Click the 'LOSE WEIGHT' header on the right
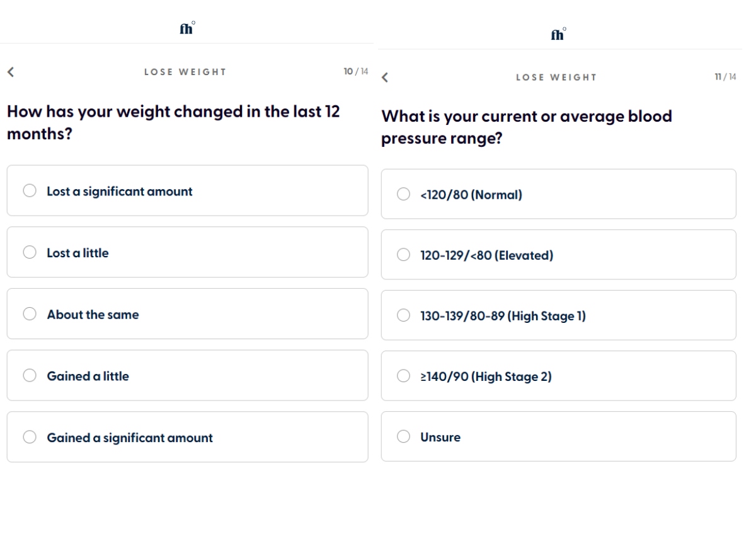756x536 pixels. click(x=556, y=77)
